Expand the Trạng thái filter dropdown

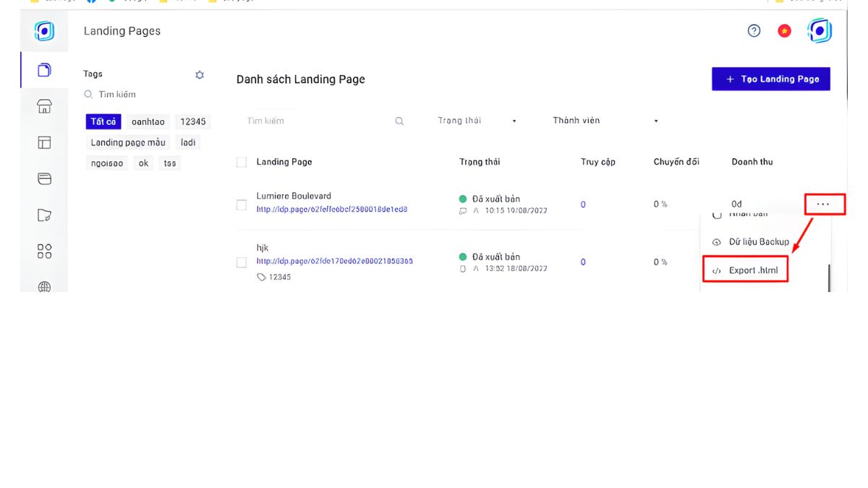(476, 121)
